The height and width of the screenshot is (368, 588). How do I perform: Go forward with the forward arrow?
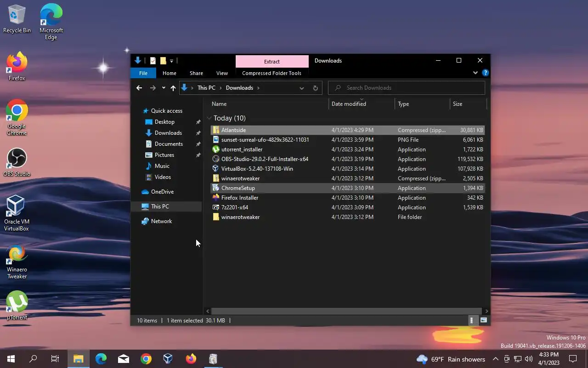pos(153,88)
